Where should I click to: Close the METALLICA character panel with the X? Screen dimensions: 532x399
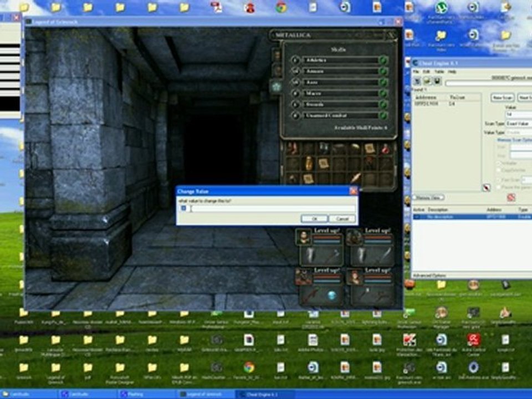click(392, 35)
